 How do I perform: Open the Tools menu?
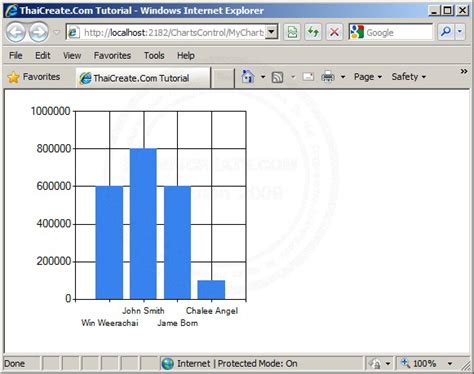tap(154, 55)
